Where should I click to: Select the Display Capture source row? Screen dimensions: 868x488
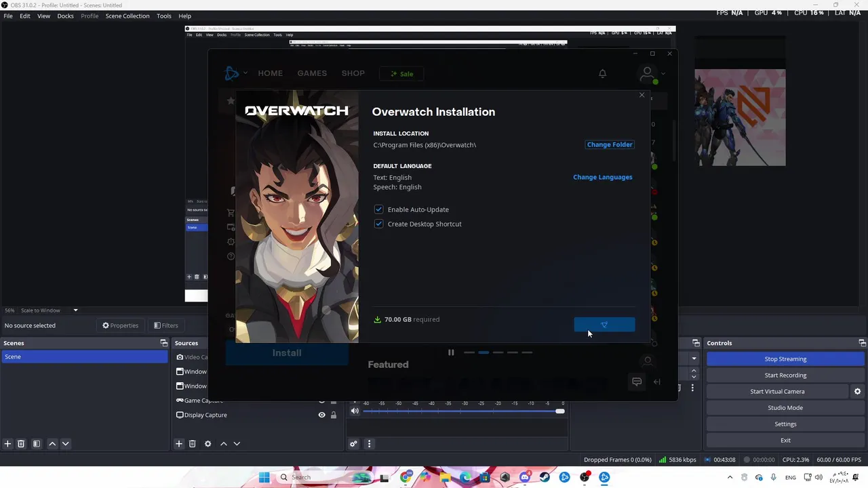(257, 415)
